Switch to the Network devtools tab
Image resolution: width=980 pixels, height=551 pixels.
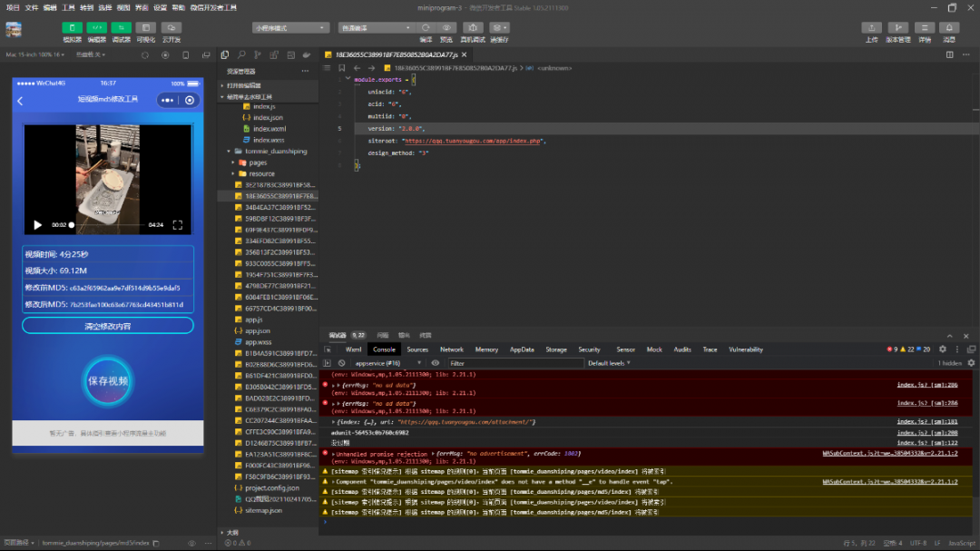pyautogui.click(x=451, y=349)
